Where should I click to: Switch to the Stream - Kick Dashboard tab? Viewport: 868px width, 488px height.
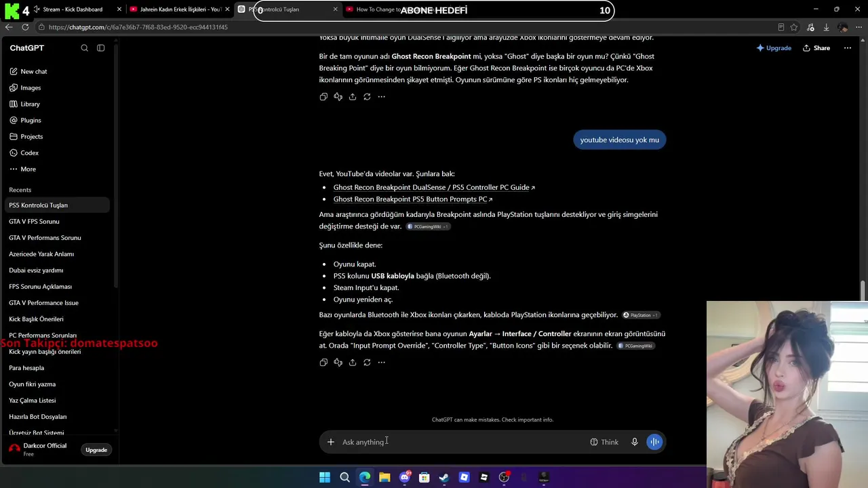73,9
